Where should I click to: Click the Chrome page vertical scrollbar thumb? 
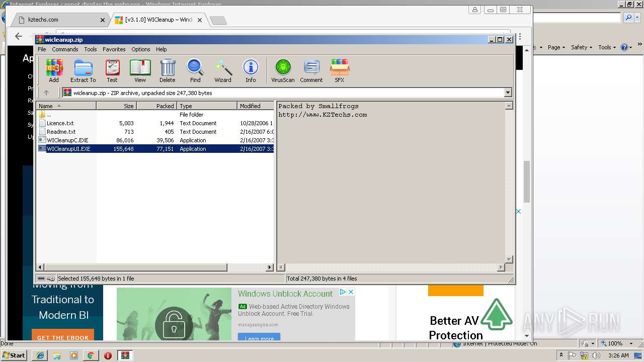pyautogui.click(x=527, y=182)
